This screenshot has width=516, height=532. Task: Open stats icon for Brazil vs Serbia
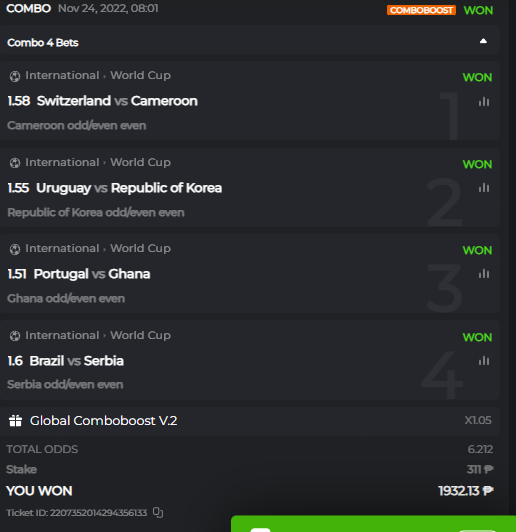[484, 360]
